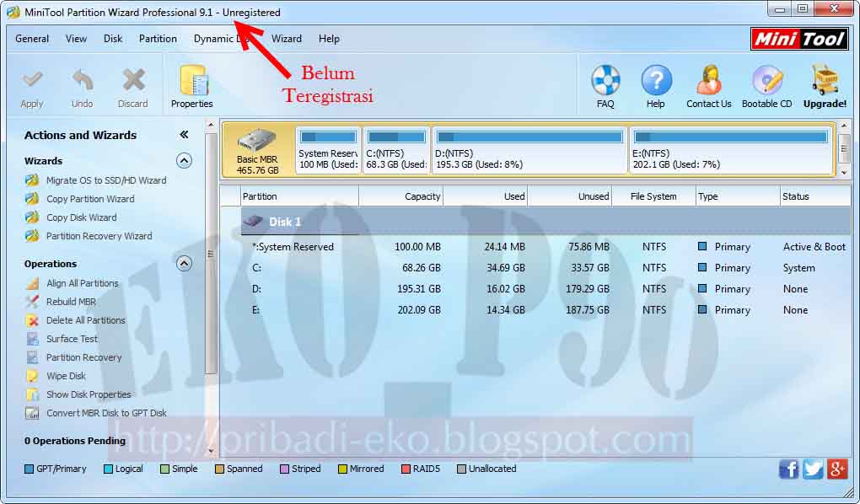Select the *:System Reserved partition row
Image resolution: width=860 pixels, height=504 pixels.
[546, 247]
